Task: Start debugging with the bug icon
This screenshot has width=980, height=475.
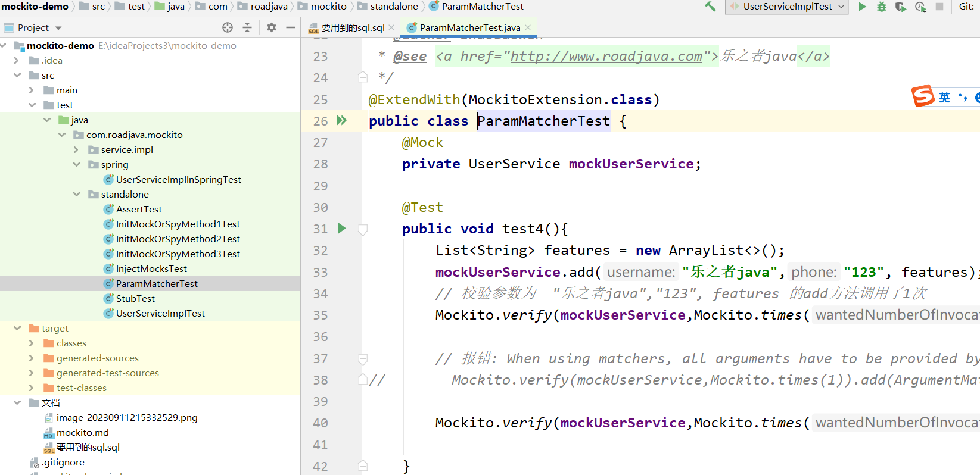Action: [882, 7]
